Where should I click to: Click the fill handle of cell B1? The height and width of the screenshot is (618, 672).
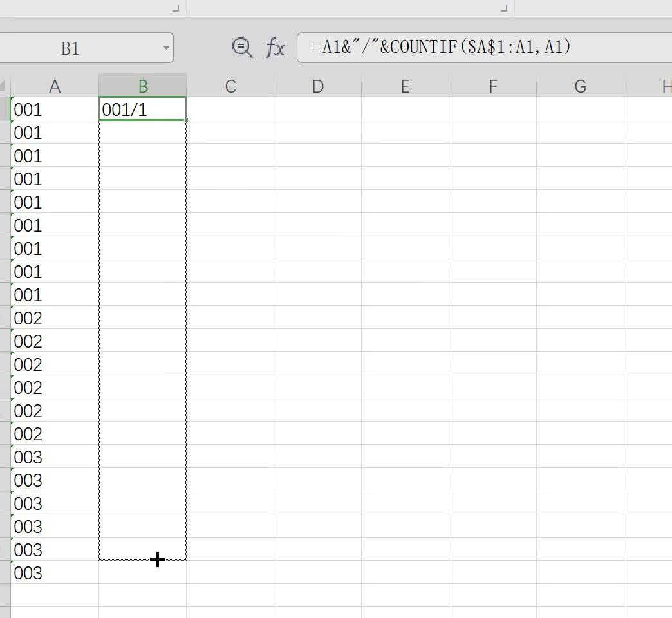coord(187,120)
